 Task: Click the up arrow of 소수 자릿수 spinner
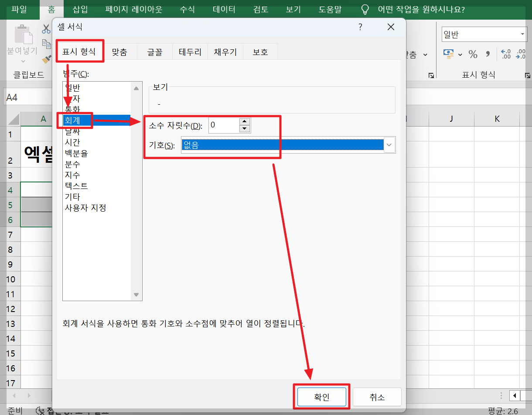(245, 122)
